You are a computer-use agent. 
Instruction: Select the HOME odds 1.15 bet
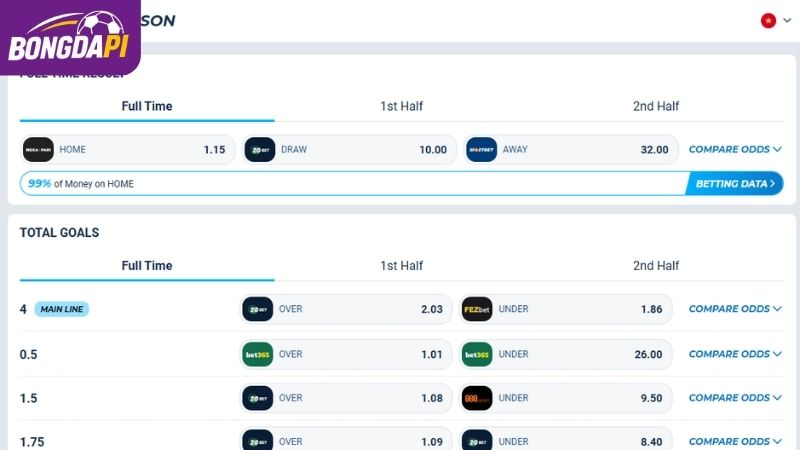[128, 149]
